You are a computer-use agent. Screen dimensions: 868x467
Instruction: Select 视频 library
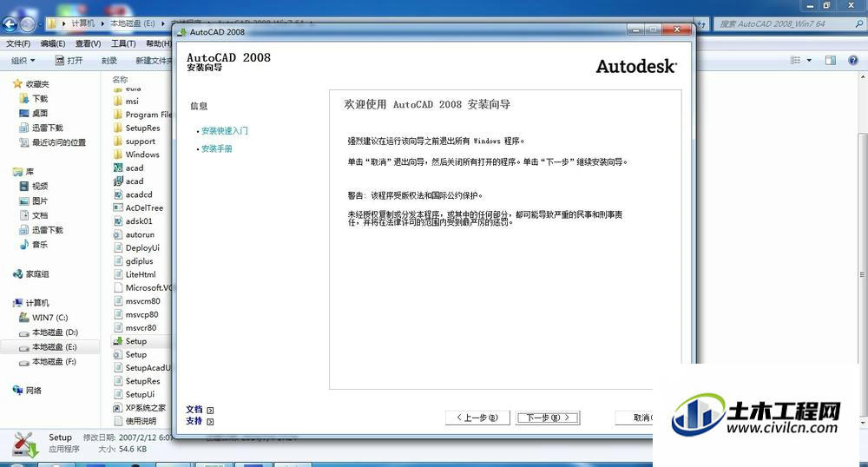point(34,186)
